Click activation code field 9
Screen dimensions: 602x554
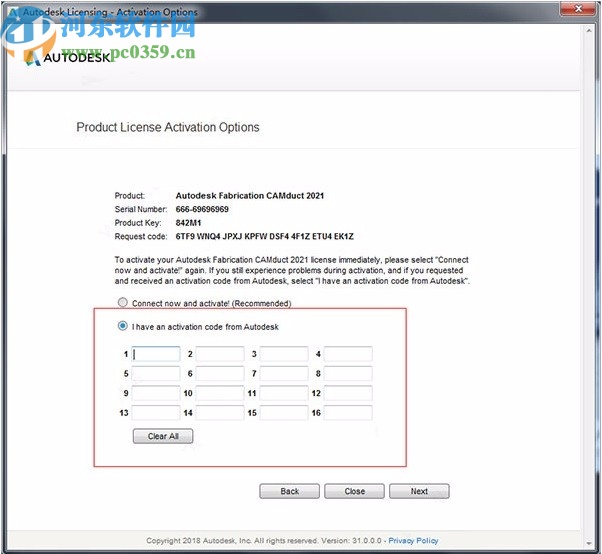pyautogui.click(x=156, y=393)
